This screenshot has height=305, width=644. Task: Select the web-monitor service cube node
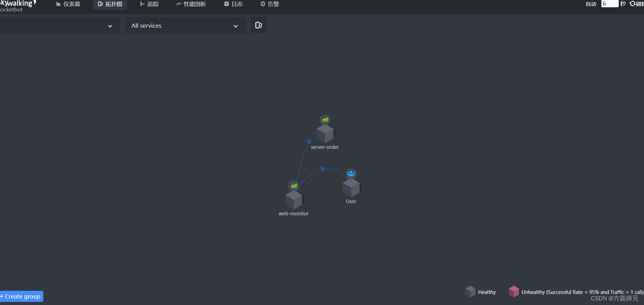click(294, 200)
